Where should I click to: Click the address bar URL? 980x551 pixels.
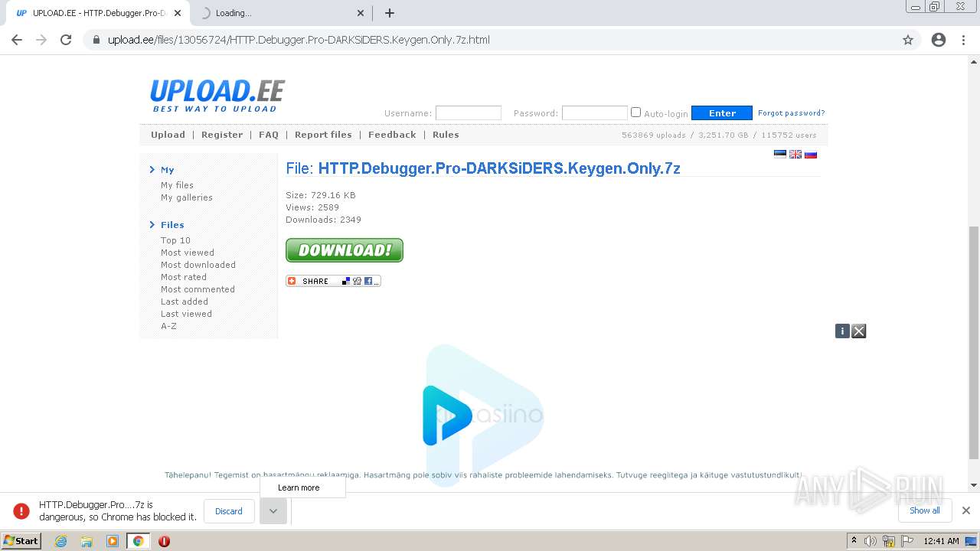point(299,40)
